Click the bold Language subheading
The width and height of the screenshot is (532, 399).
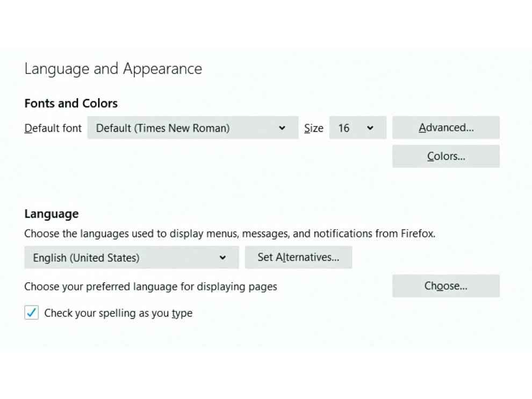click(x=52, y=214)
